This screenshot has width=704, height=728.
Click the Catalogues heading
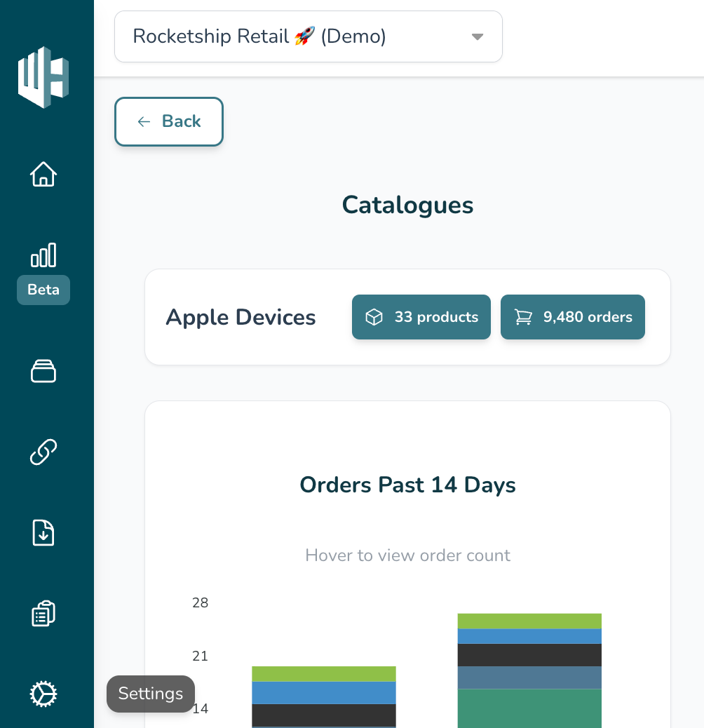[x=408, y=205]
